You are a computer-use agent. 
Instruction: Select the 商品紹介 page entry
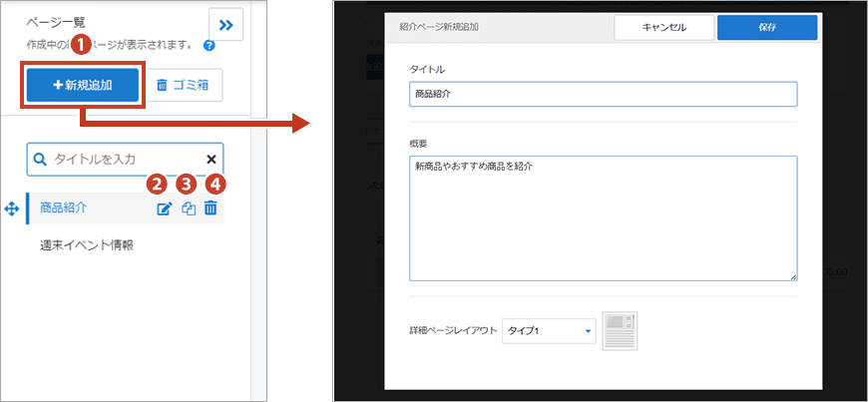64,208
